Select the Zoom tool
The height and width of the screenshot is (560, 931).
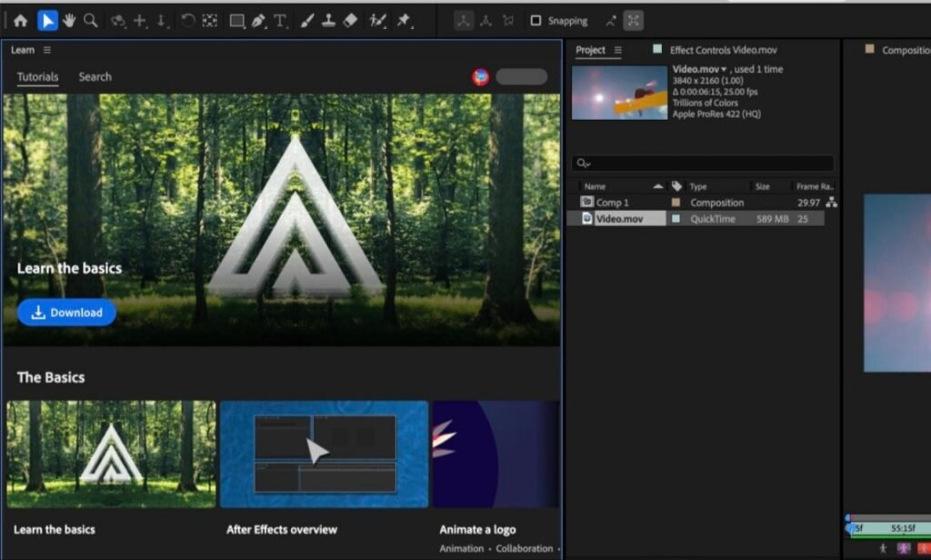click(90, 20)
